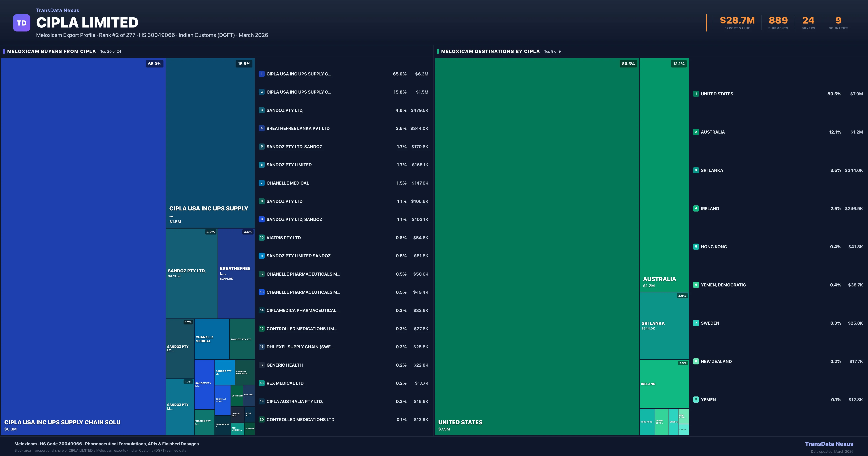The width and height of the screenshot is (868, 456).
Task: Click the SWEDEN destination row
Action: 778,323
